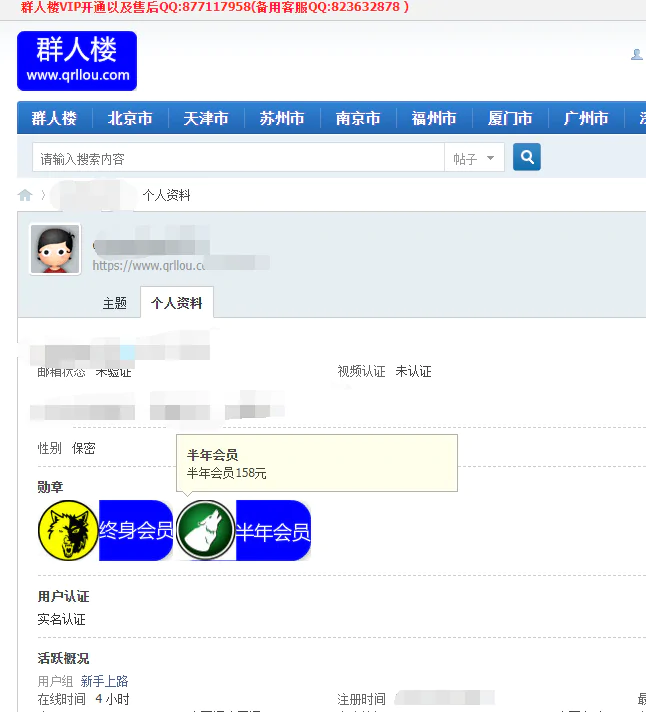Select 天津市 in the navigation bar
646x712 pixels.
206,118
